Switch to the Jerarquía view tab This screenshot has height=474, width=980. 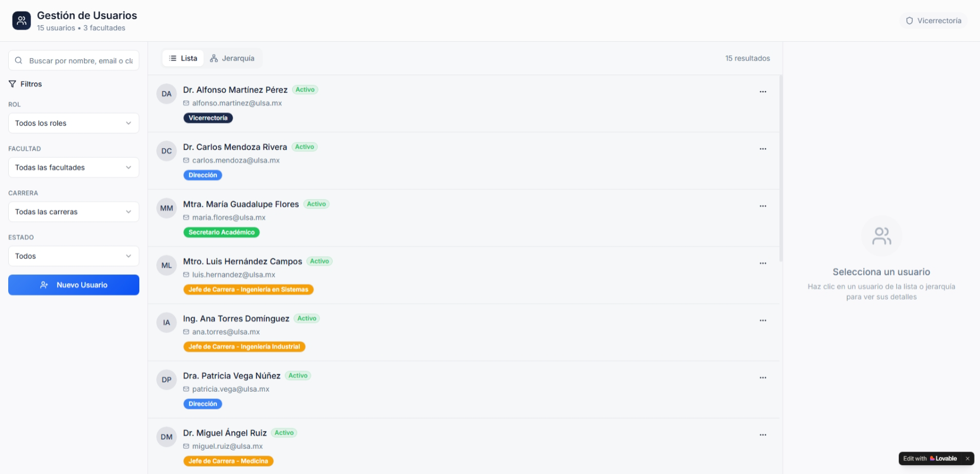click(232, 58)
